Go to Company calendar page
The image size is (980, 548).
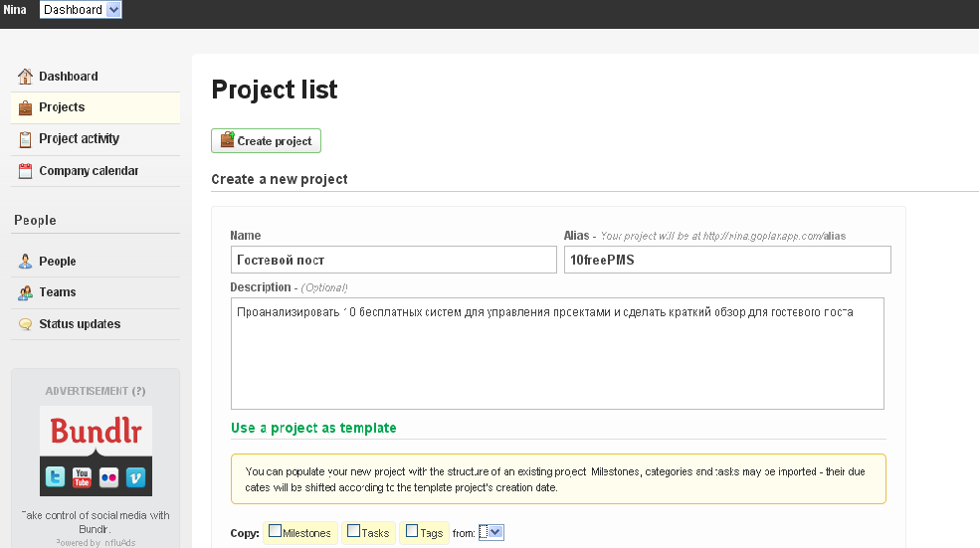(89, 171)
